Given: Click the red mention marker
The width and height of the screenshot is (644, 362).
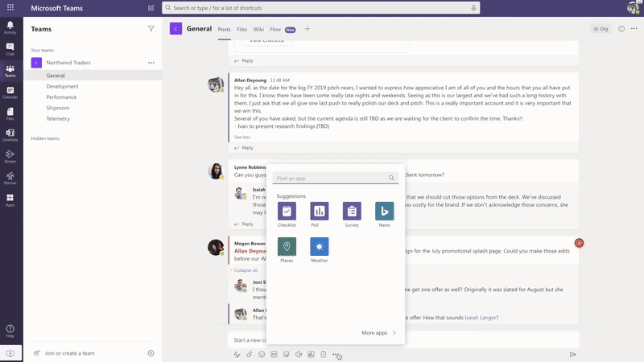Looking at the screenshot, I should tap(579, 243).
